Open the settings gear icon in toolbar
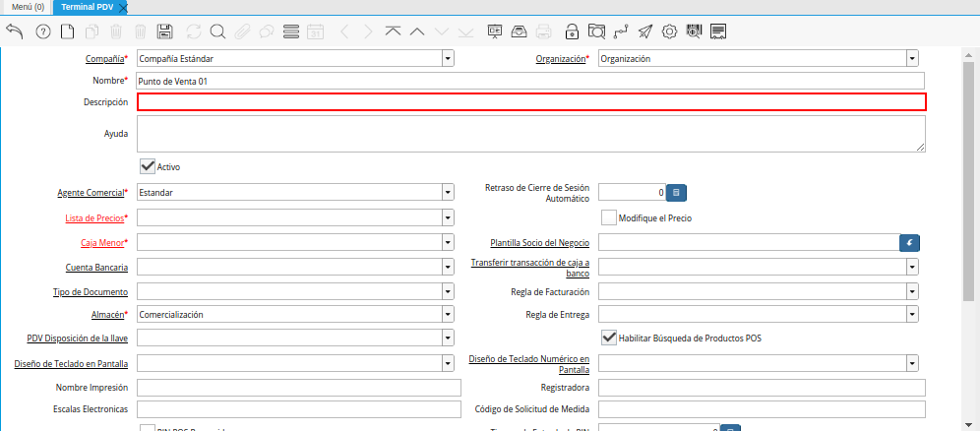Image resolution: width=980 pixels, height=431 pixels. (669, 31)
